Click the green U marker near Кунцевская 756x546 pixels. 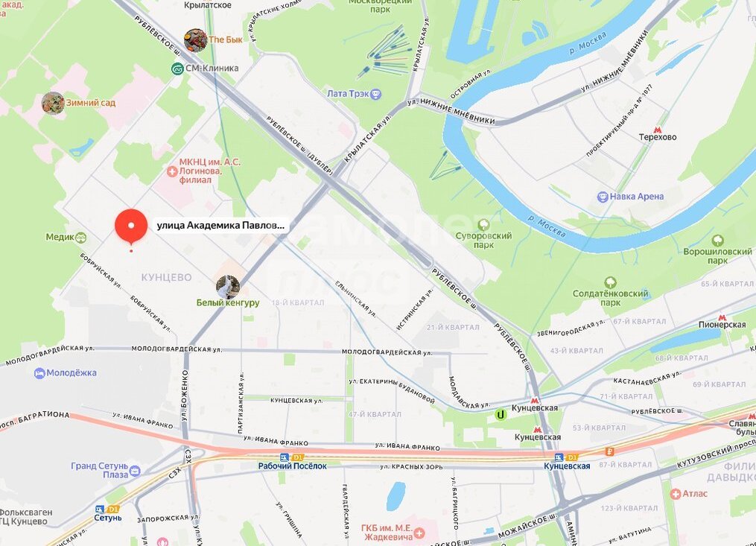(x=501, y=414)
